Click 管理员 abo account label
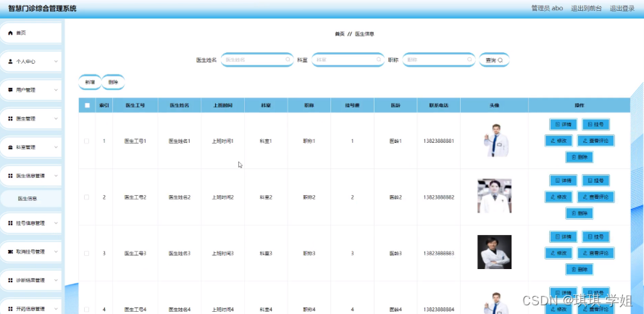This screenshot has width=644, height=314. pos(547,8)
